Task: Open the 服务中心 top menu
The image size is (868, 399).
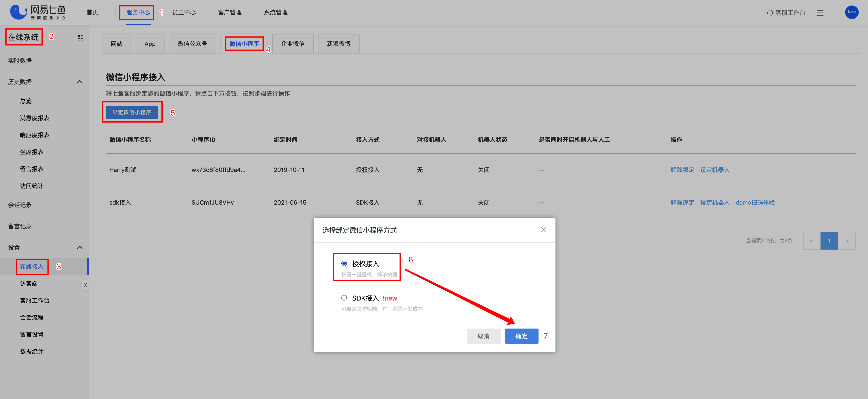Action: [138, 13]
